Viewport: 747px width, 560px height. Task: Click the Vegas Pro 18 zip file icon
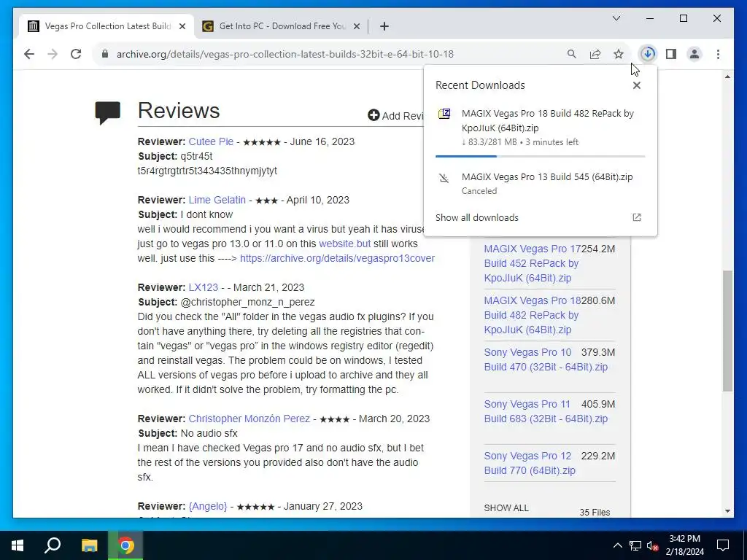click(x=444, y=114)
